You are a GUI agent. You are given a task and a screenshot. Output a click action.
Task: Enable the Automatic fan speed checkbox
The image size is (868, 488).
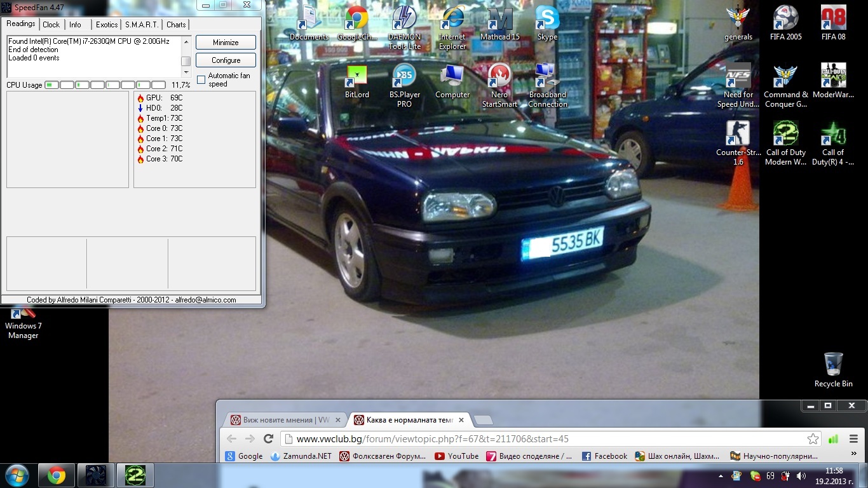tap(201, 79)
